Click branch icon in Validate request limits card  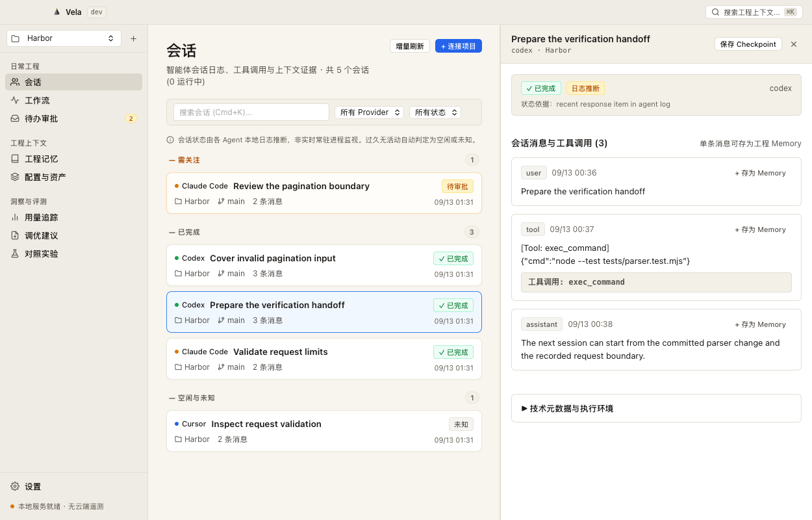(221, 367)
